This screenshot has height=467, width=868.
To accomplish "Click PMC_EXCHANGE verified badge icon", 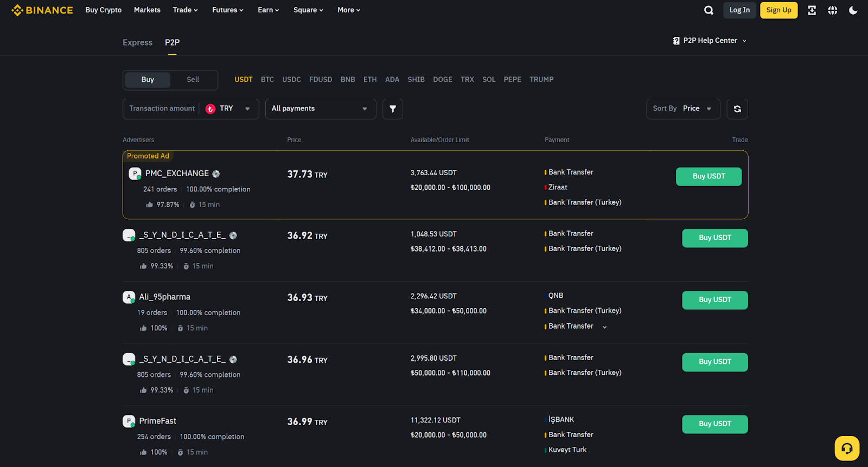I will click(x=216, y=174).
